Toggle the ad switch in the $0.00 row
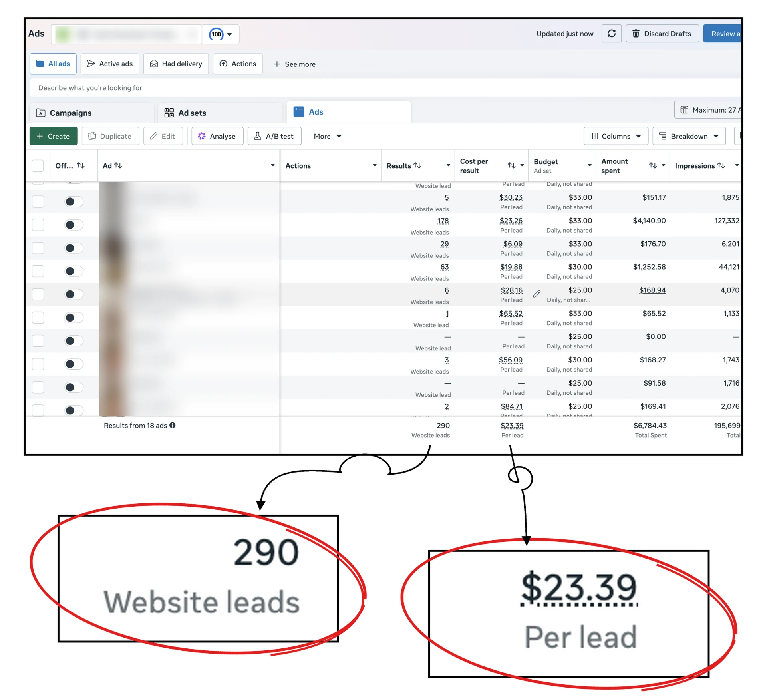Screen dimensions: 767x700 pyautogui.click(x=74, y=341)
